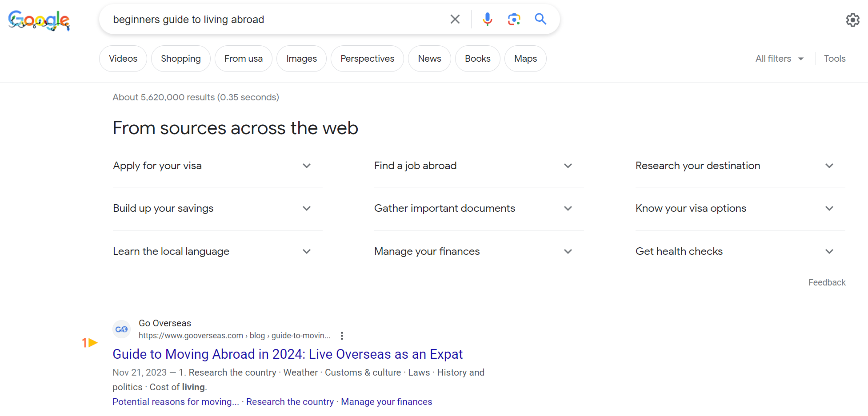868x416 pixels.
Task: Open the Tools button
Action: tap(834, 59)
